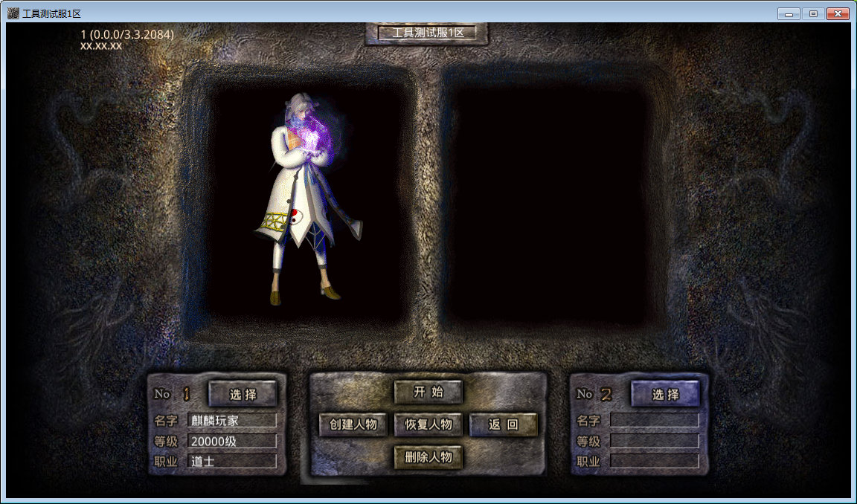Click the 开始 (Start) button
This screenshot has height=504, width=857.
pyautogui.click(x=428, y=392)
